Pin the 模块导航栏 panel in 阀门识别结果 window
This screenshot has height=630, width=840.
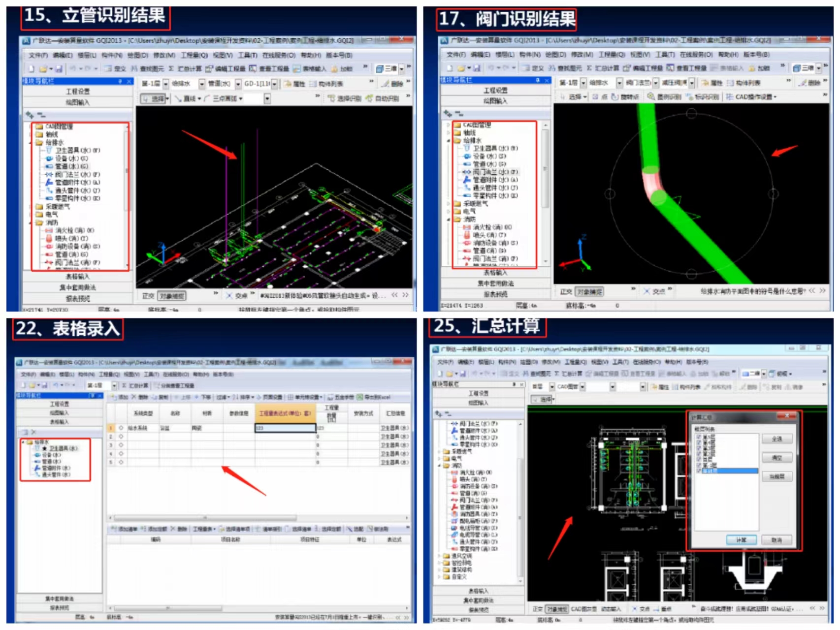pos(538,80)
